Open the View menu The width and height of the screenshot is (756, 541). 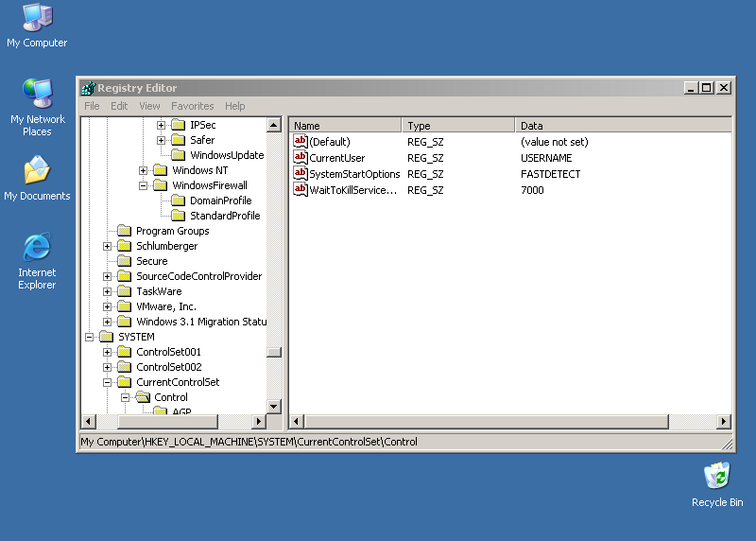(149, 106)
